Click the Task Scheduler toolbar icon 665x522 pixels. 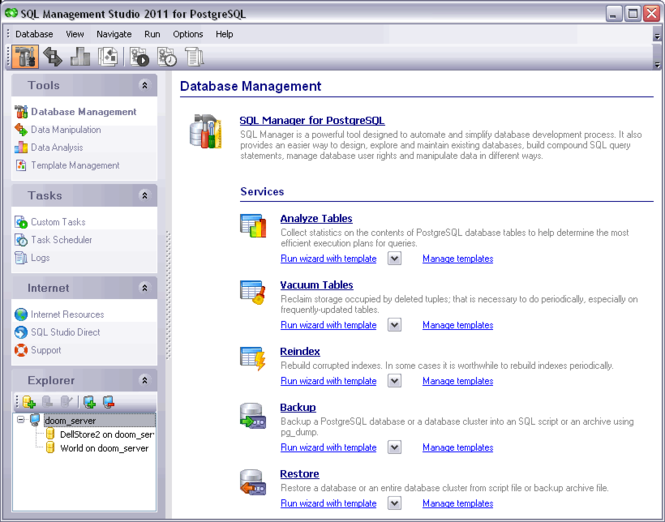pos(167,56)
